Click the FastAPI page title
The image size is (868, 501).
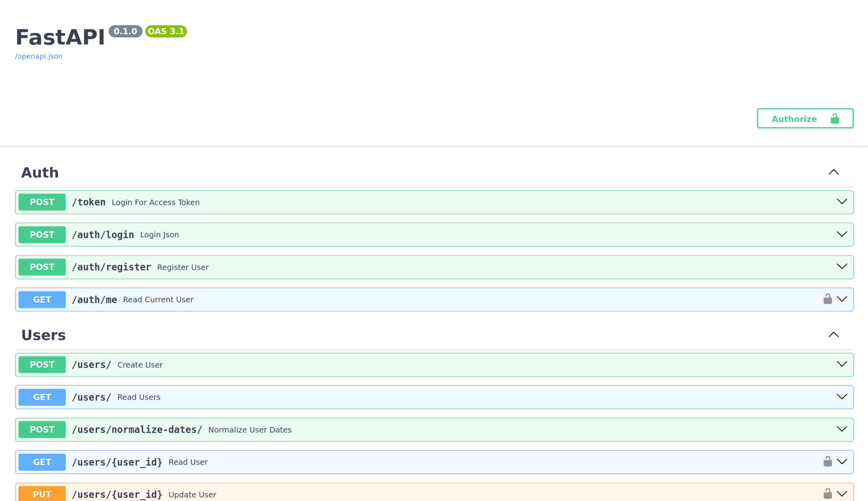pos(60,37)
